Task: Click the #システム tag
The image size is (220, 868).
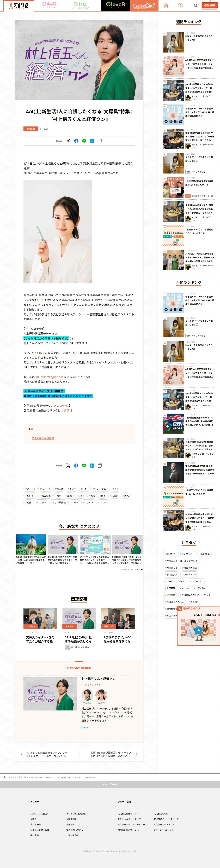Action: tap(103, 502)
